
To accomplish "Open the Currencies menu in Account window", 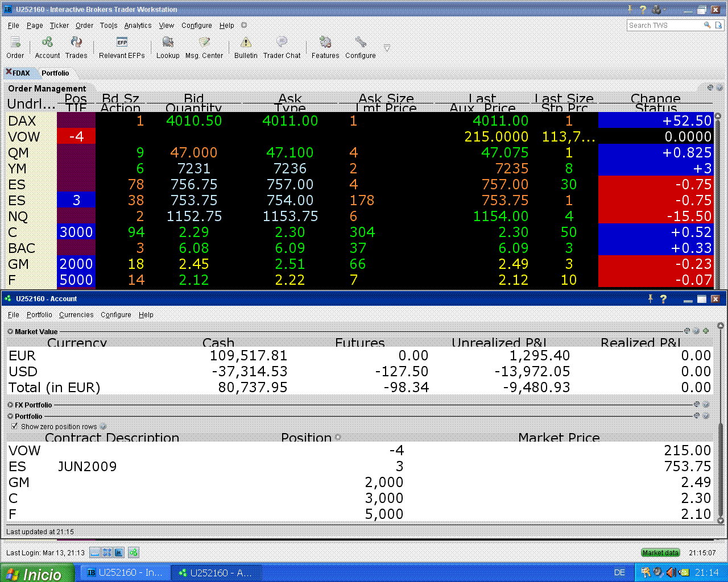I will 76,314.
